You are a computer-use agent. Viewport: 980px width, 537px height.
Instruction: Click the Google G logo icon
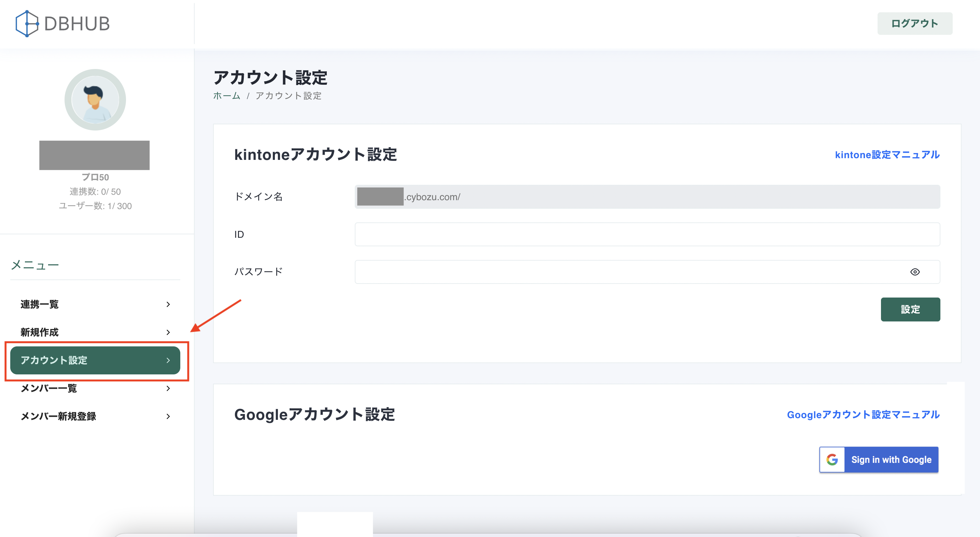[x=832, y=459]
